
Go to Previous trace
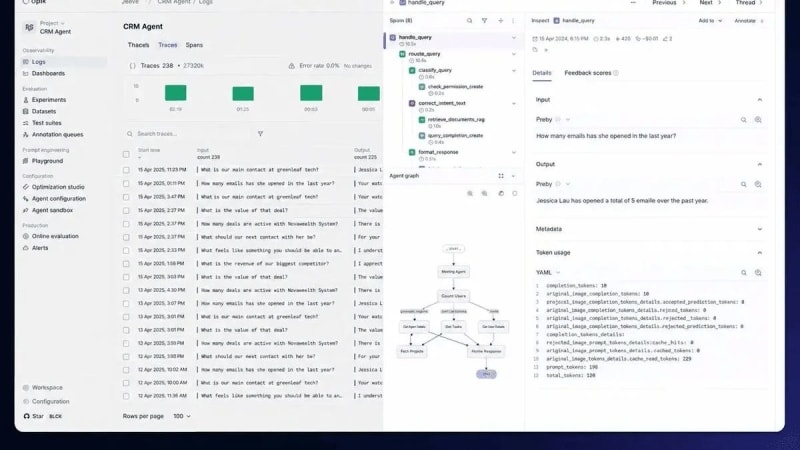tap(668, 3)
